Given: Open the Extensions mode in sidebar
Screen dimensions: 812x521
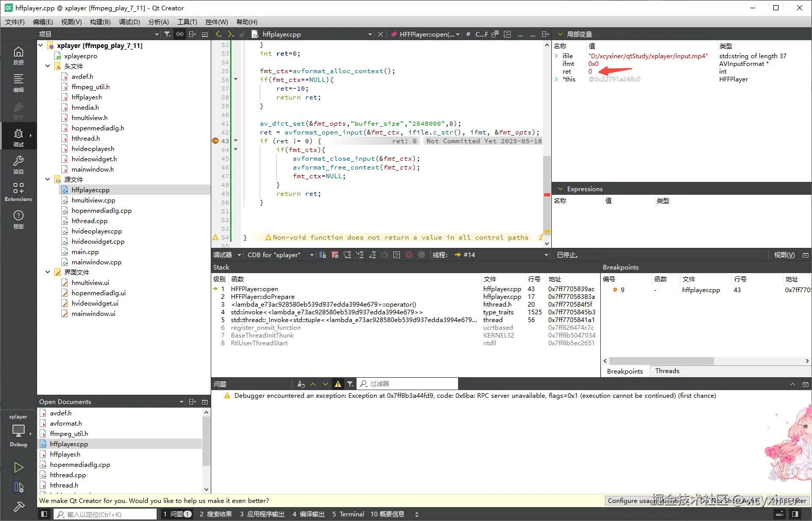Looking at the screenshot, I should 19,191.
